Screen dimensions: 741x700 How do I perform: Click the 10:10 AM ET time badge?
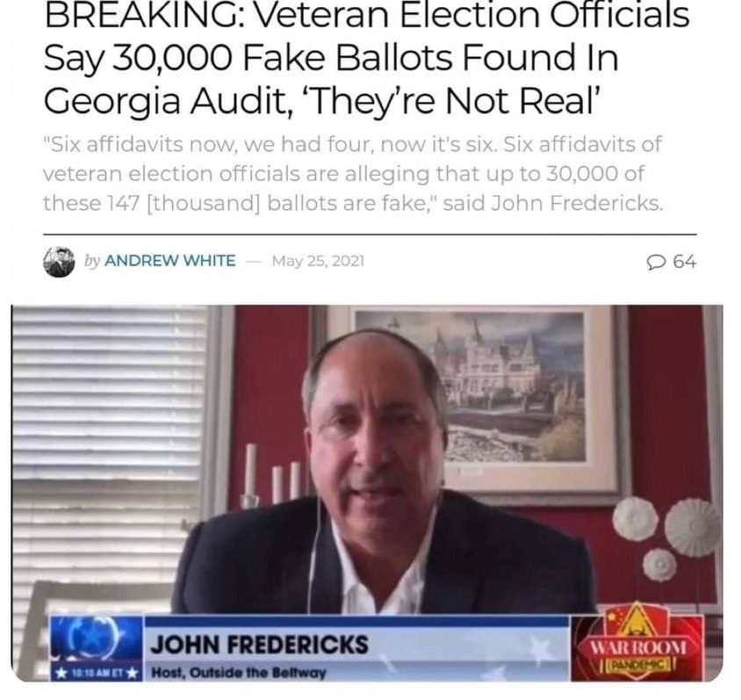[97, 672]
